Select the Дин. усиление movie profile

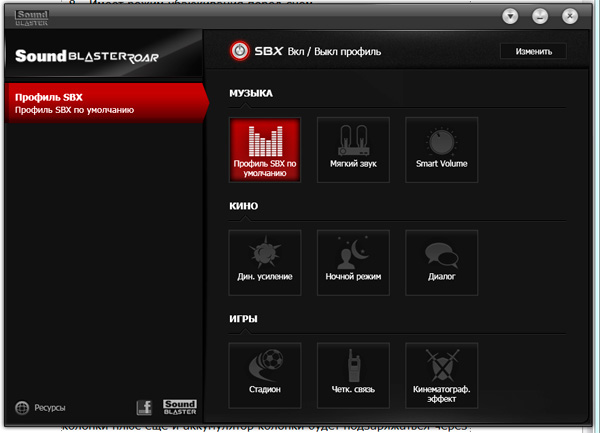[x=265, y=262]
